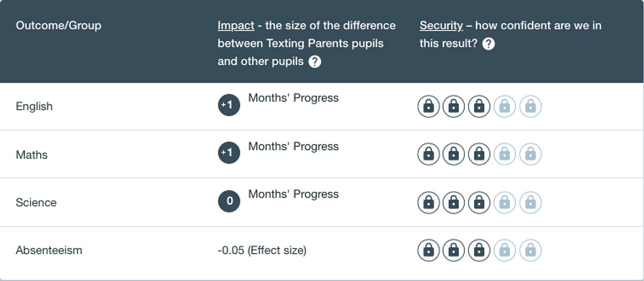Viewport: 644px width, 281px height.
Task: Click the underlined Impact header link
Action: (236, 25)
